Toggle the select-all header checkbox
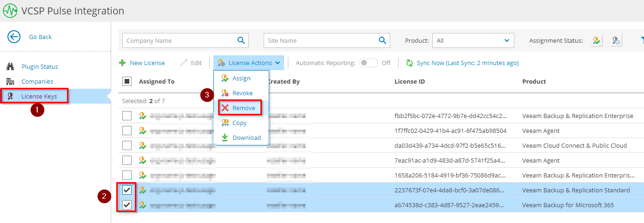644x223 pixels. (x=127, y=81)
